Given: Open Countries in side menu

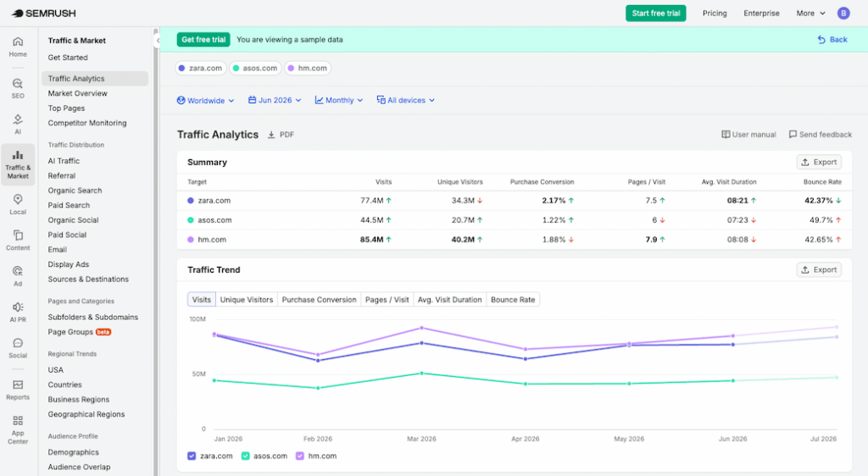Looking at the screenshot, I should (x=64, y=385).
